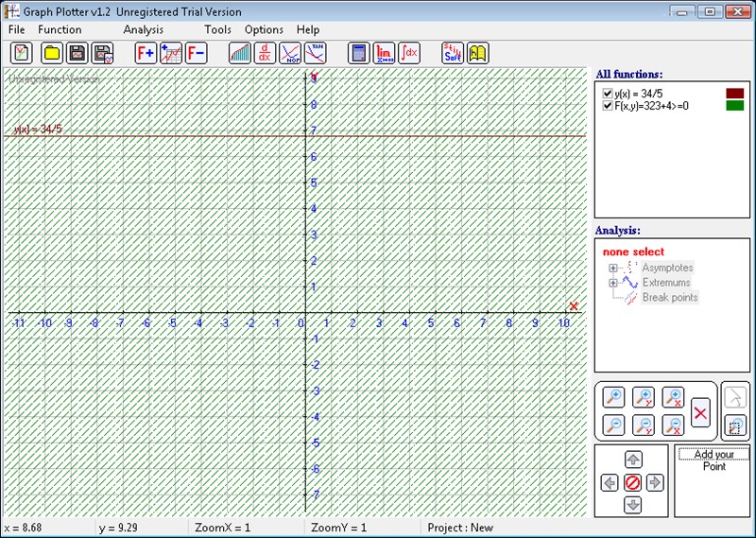Click the Add your Point button

click(713, 460)
